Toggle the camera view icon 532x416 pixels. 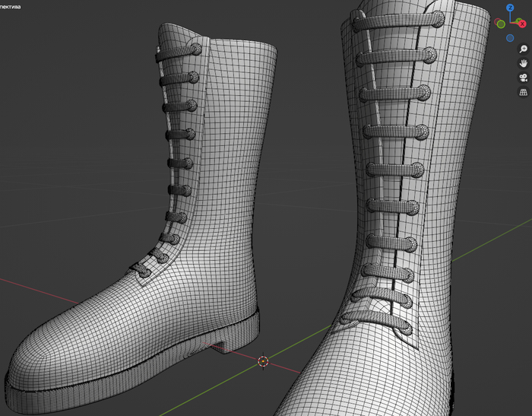[524, 78]
